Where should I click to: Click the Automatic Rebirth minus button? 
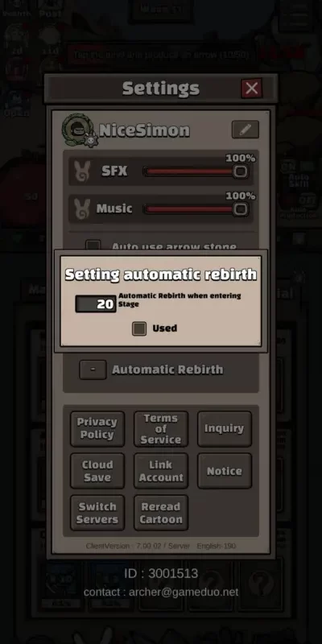click(93, 369)
